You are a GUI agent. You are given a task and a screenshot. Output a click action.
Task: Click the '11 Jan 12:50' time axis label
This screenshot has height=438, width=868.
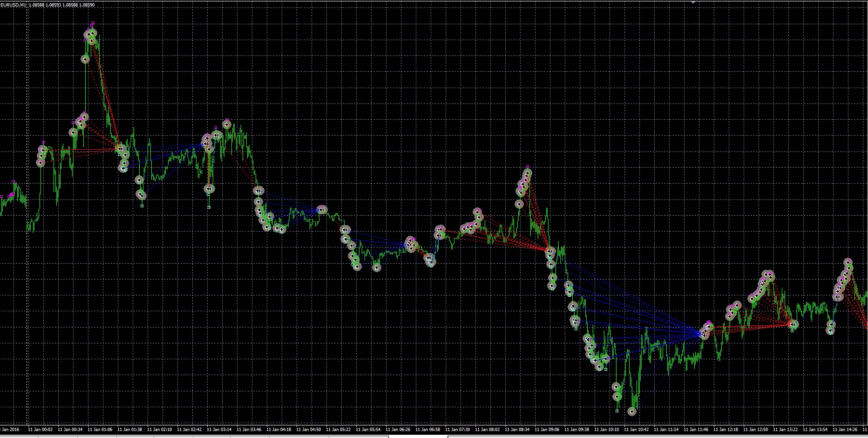point(756,430)
